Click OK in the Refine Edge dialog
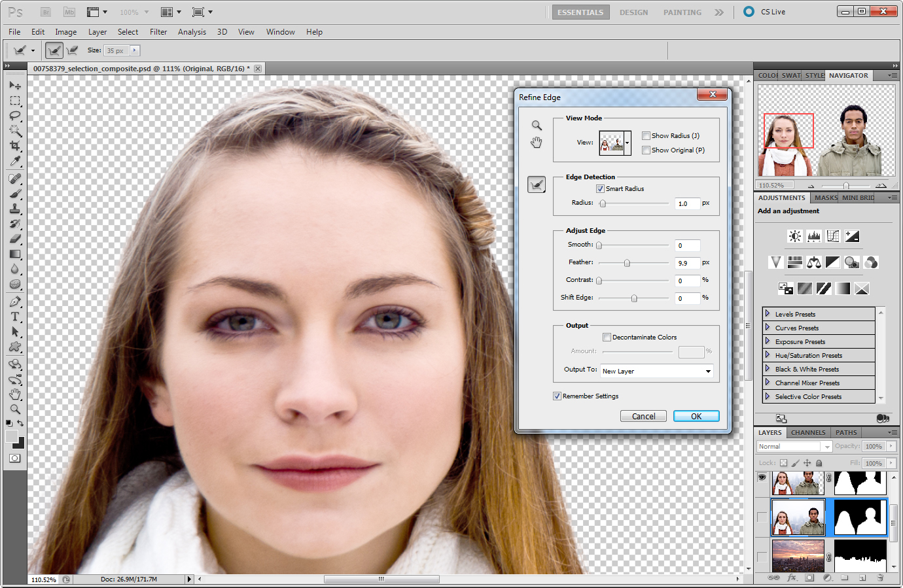This screenshot has width=903, height=588. 696,417
